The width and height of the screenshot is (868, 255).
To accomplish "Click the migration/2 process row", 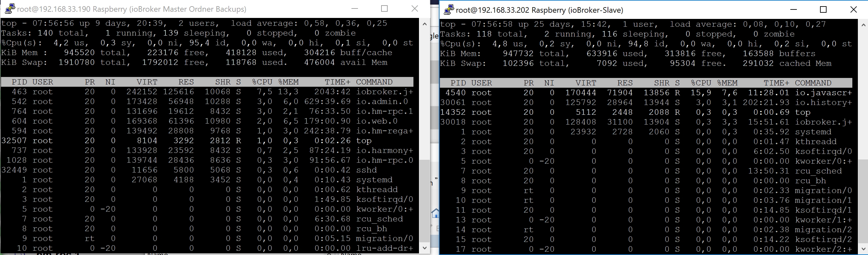I will [646, 229].
